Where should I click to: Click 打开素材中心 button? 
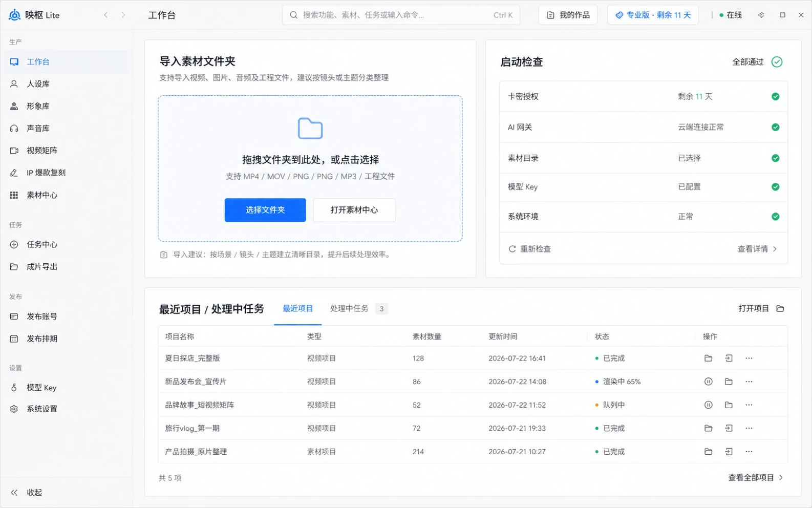pos(354,210)
